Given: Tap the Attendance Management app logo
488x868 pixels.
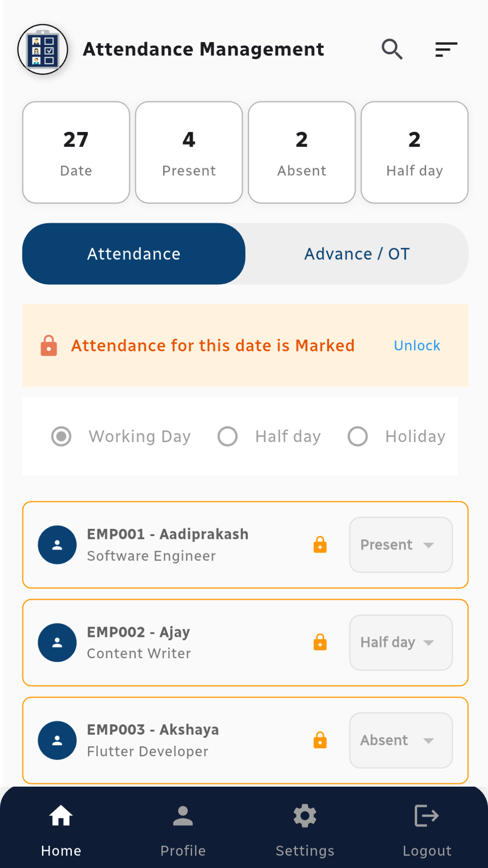Looking at the screenshot, I should point(43,49).
